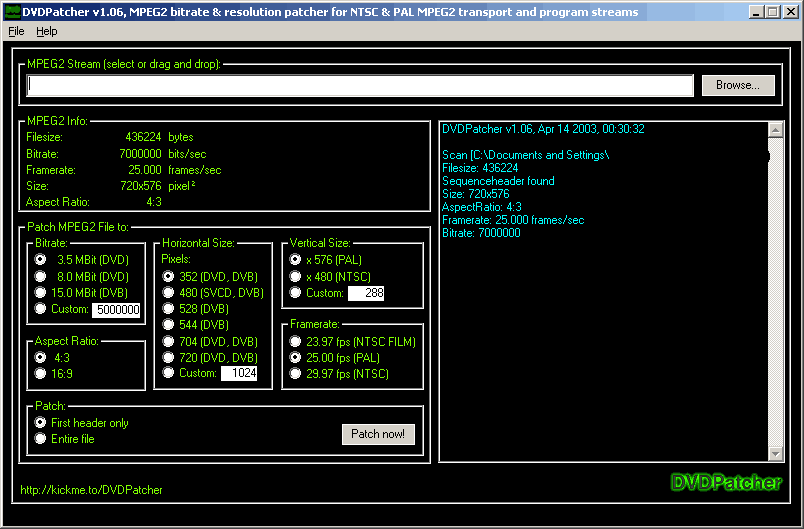Select 25.00 fps (PAL) framerate
This screenshot has width=804, height=529.
click(x=295, y=357)
